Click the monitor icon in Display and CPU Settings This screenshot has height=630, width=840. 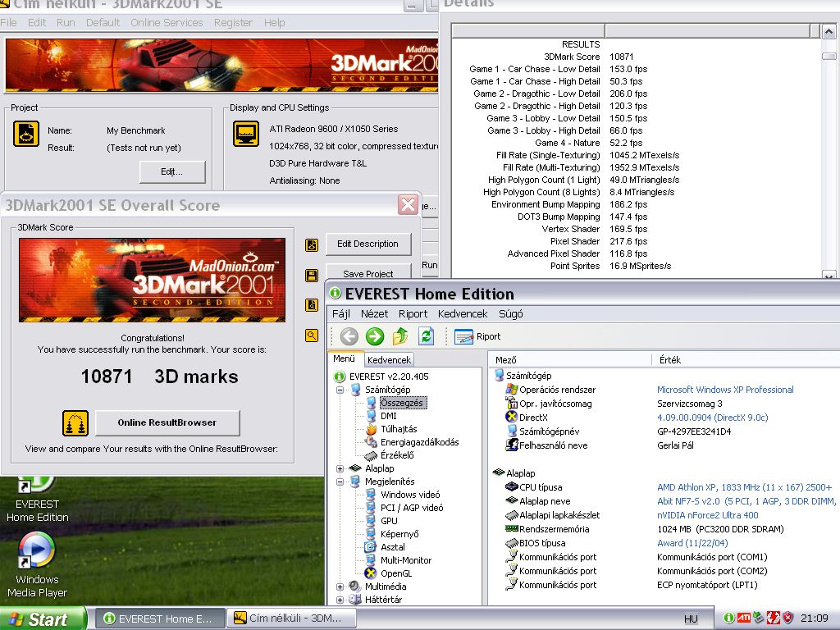click(246, 134)
